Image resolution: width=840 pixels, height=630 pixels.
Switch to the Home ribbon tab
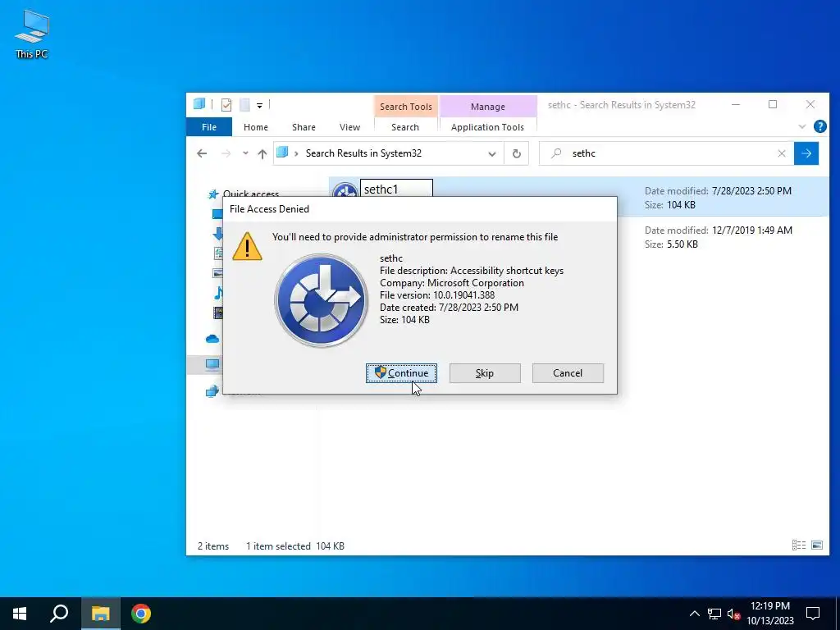pyautogui.click(x=256, y=127)
